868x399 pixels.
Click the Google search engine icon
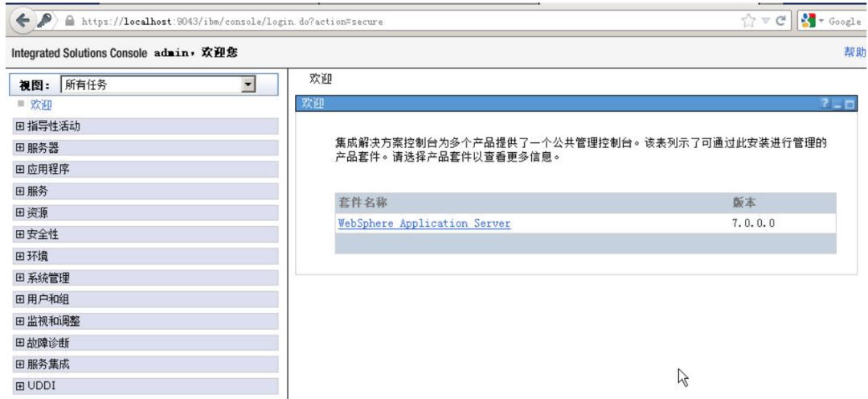[x=809, y=21]
